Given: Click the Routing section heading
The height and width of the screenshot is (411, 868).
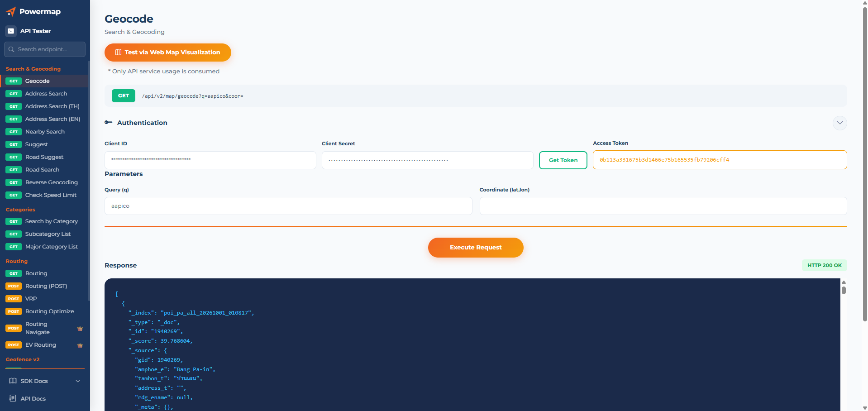Looking at the screenshot, I should 17,261.
